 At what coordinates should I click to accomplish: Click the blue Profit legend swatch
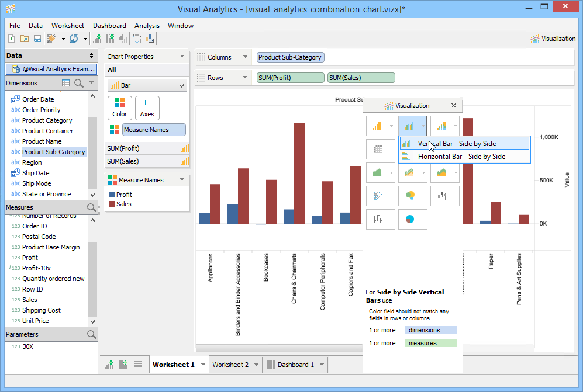tap(112, 195)
